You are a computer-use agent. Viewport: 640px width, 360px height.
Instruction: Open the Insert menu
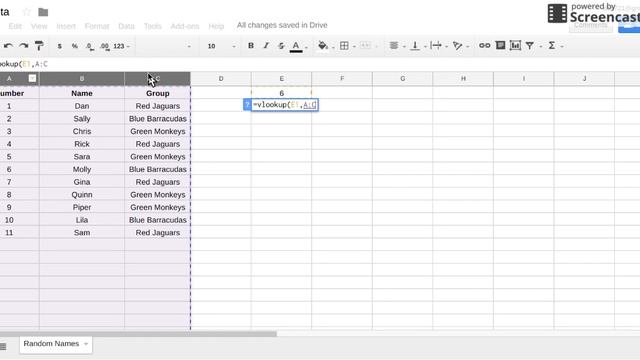point(66,26)
